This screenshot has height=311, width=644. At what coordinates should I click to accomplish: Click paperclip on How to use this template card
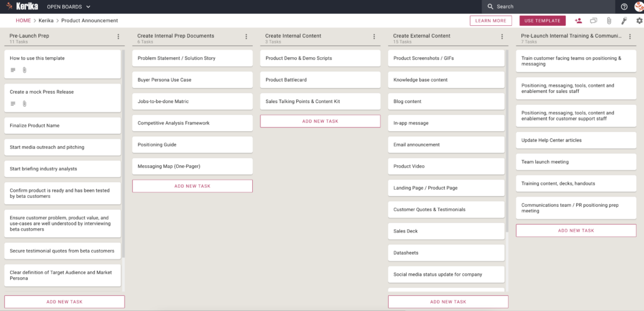click(25, 70)
